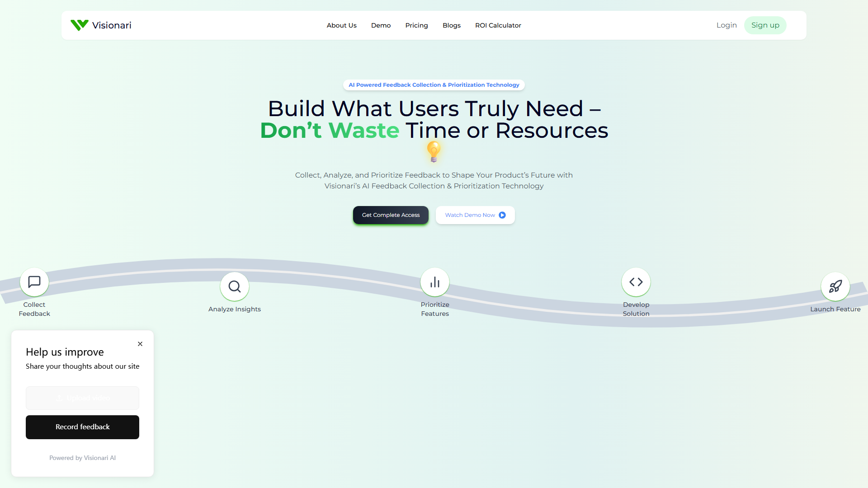Viewport: 868px width, 488px height.
Task: Click the Develop Solution code brackets icon
Action: (x=636, y=282)
